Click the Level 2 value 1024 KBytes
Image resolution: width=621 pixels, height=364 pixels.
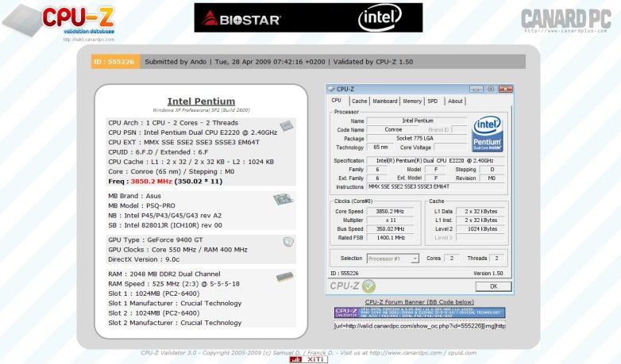[x=480, y=228]
